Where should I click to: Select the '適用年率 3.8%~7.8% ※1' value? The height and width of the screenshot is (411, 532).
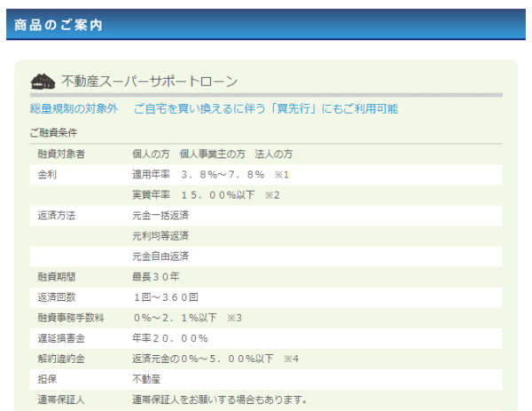[210, 175]
